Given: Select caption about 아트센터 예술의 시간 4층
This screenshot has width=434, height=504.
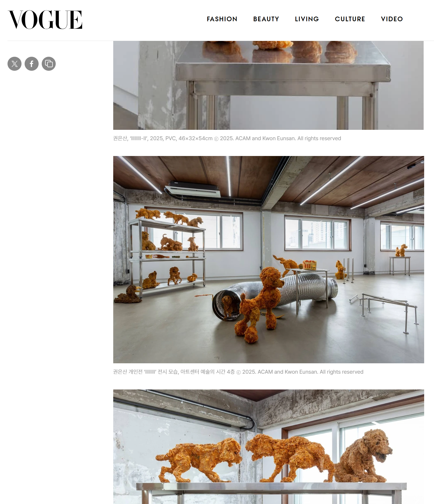Looking at the screenshot, I should [x=238, y=372].
